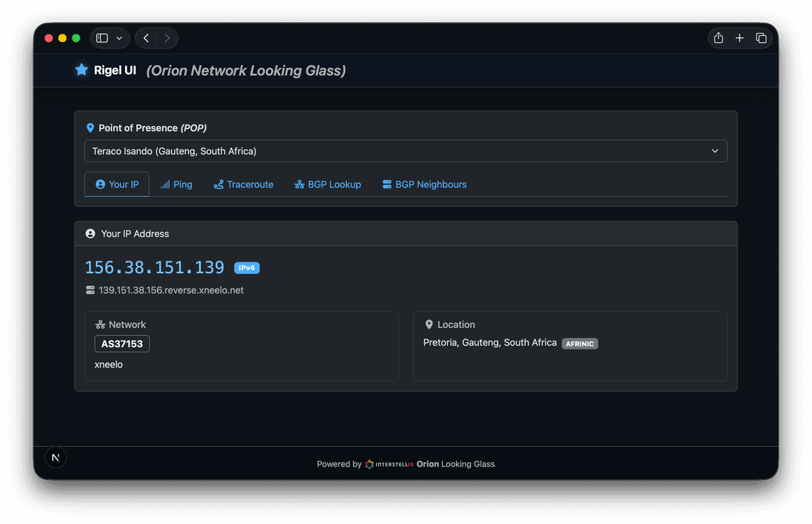Switch to the Ping tab
This screenshot has width=812, height=524.
(176, 185)
